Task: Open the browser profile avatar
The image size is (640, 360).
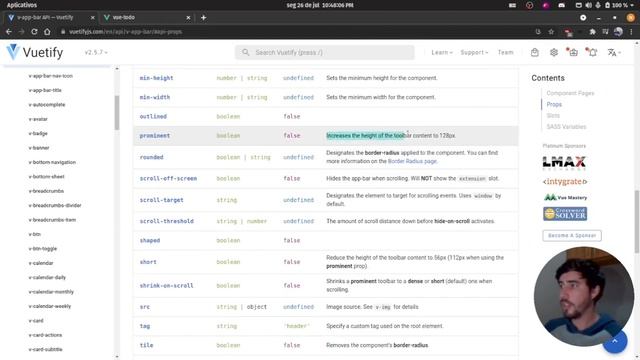Action: pos(618,31)
